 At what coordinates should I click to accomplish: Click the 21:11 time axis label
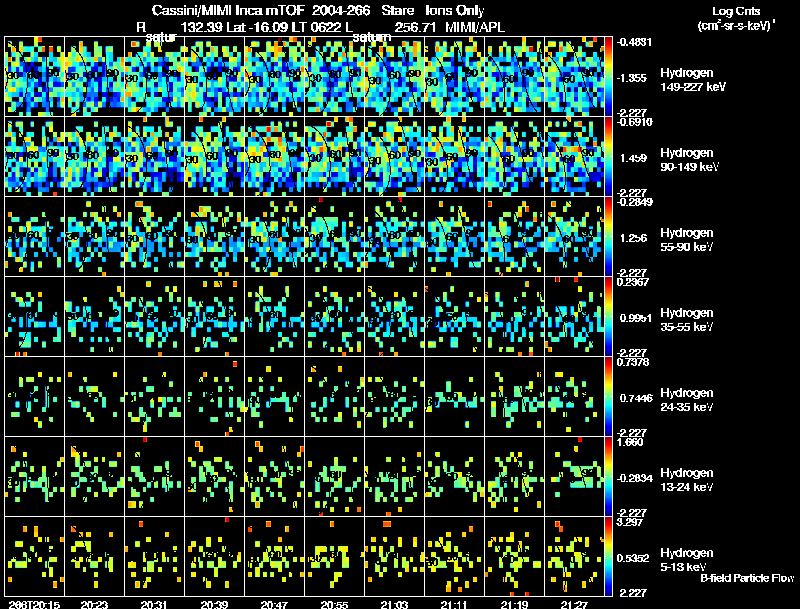click(454, 604)
